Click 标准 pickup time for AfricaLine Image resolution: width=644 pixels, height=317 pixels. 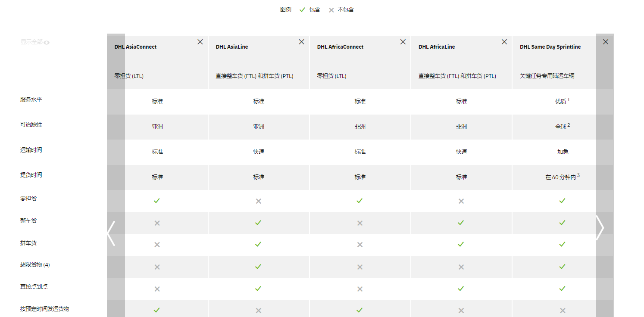tap(461, 177)
